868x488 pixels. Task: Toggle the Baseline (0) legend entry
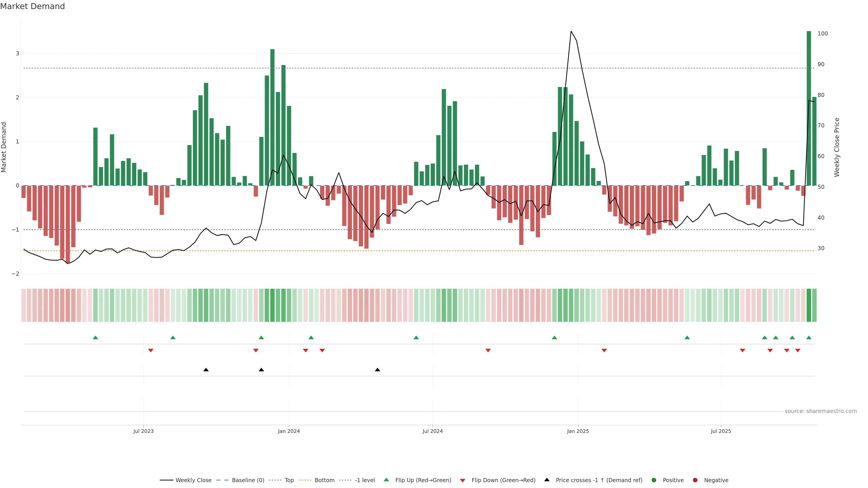click(248, 480)
